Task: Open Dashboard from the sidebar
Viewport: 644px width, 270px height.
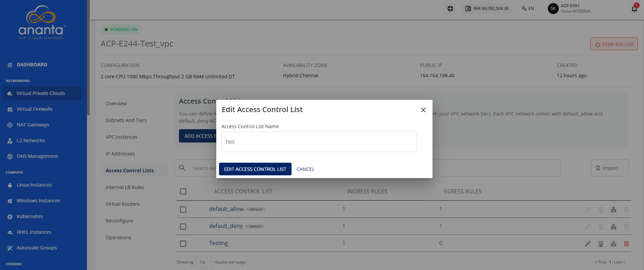Action: [x=32, y=65]
